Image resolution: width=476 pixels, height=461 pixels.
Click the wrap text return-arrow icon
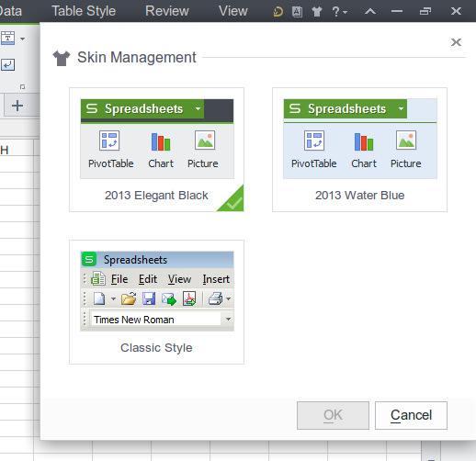(x=7, y=64)
